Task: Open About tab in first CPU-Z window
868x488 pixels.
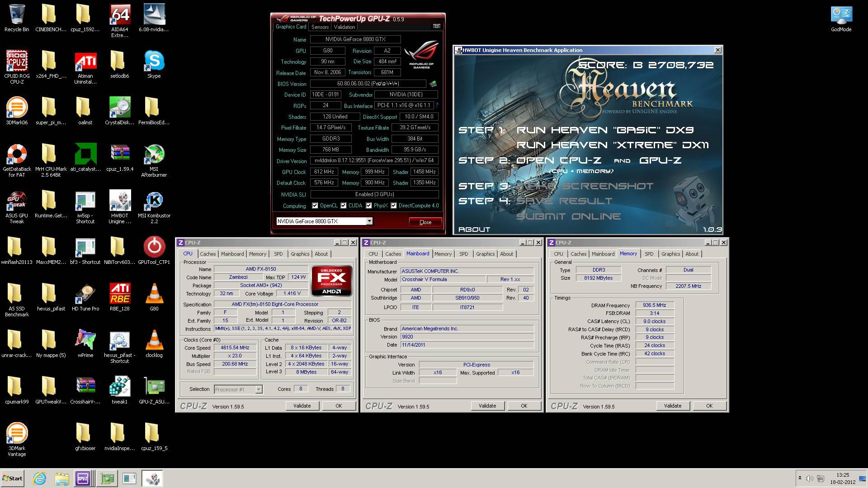Action: pyautogui.click(x=321, y=254)
